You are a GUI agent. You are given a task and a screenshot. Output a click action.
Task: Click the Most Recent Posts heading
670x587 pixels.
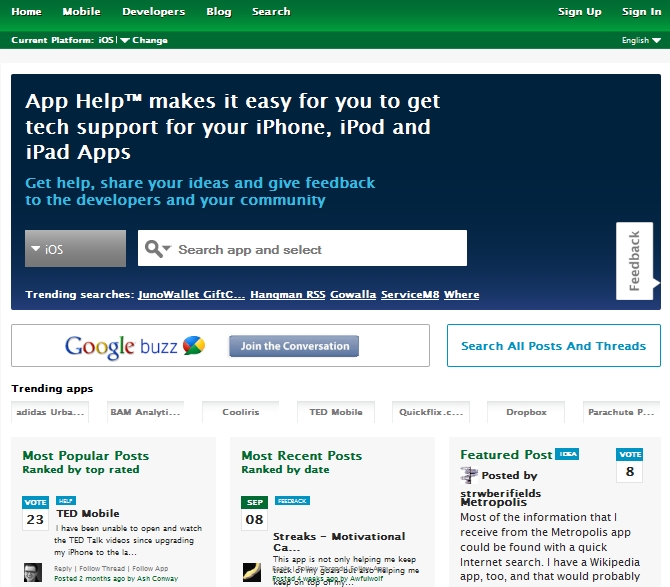click(302, 455)
